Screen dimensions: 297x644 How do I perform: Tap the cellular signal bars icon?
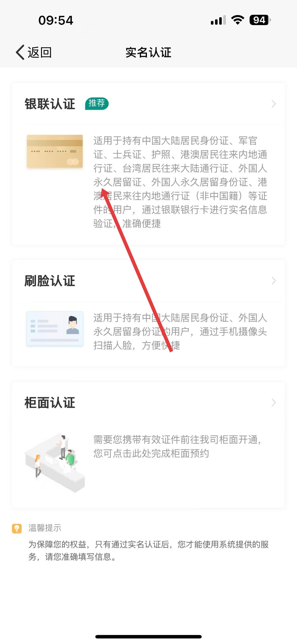pyautogui.click(x=218, y=20)
